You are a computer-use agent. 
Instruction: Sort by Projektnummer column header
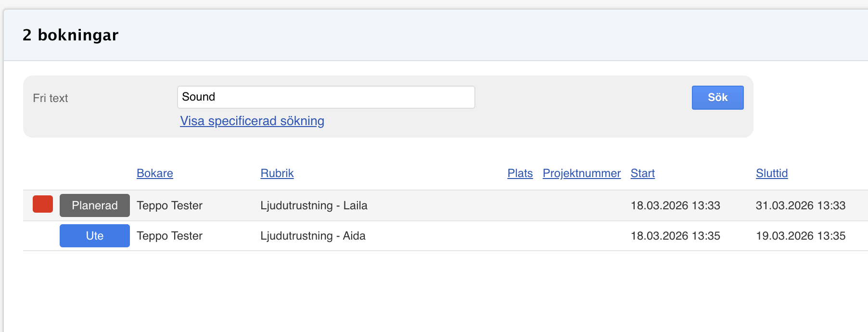click(x=581, y=173)
